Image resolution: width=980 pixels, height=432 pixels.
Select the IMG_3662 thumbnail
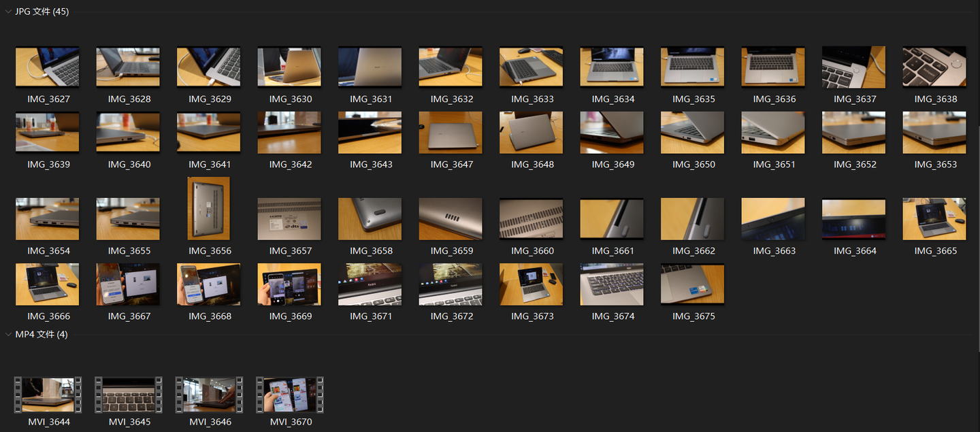[x=693, y=218]
